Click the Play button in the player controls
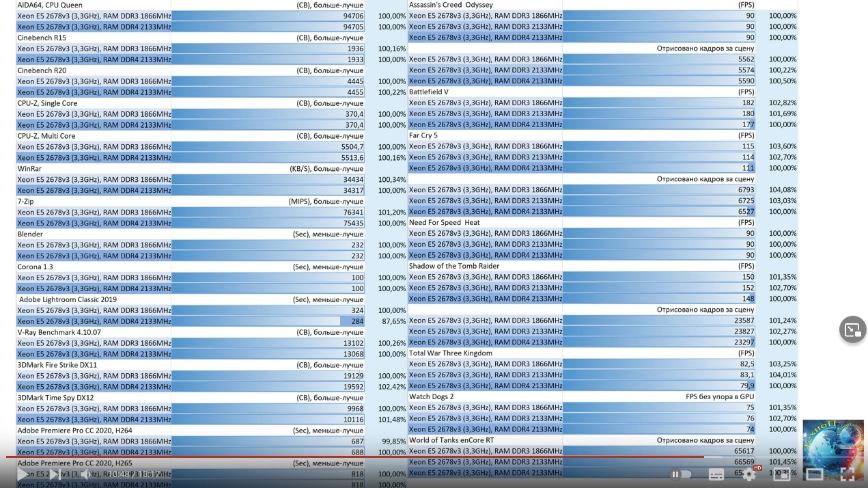This screenshot has height=488, width=868. coord(23,474)
